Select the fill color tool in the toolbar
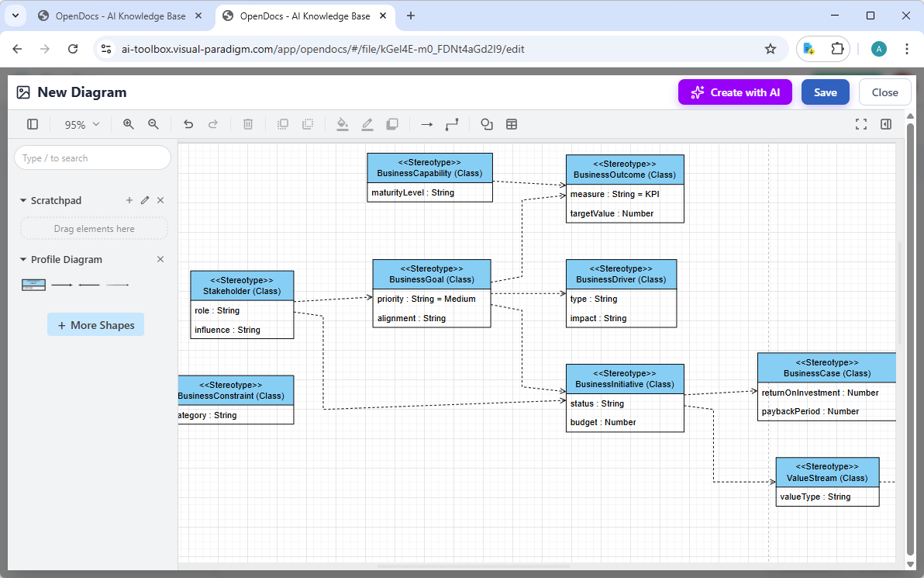This screenshot has width=924, height=578. 343,124
